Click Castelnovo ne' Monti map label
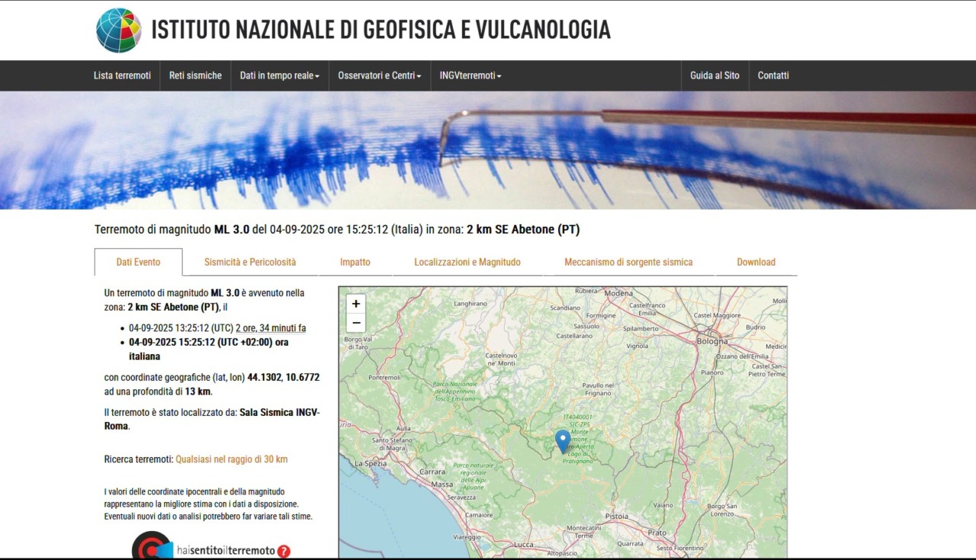 tap(501, 360)
